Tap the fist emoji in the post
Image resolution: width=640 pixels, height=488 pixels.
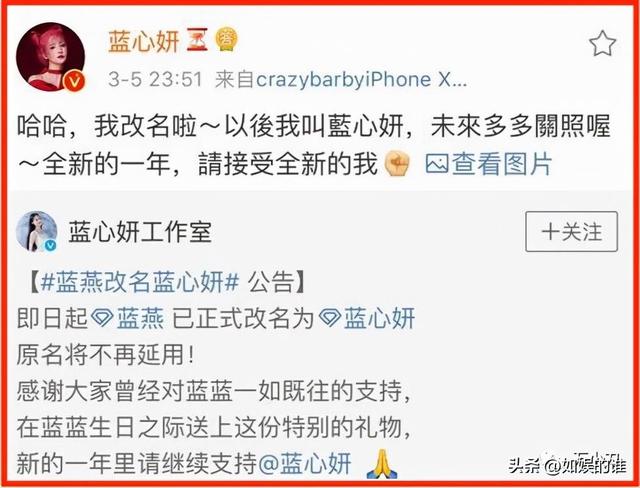click(397, 163)
